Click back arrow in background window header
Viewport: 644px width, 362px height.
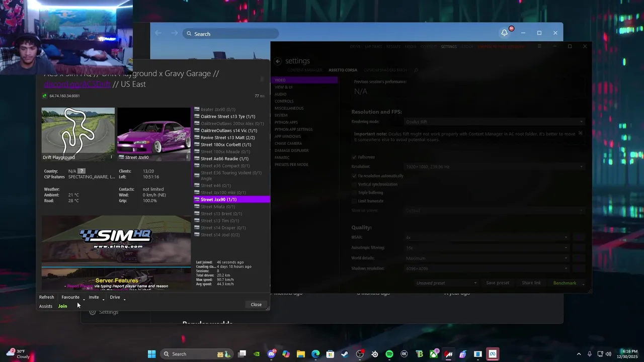[x=158, y=33]
